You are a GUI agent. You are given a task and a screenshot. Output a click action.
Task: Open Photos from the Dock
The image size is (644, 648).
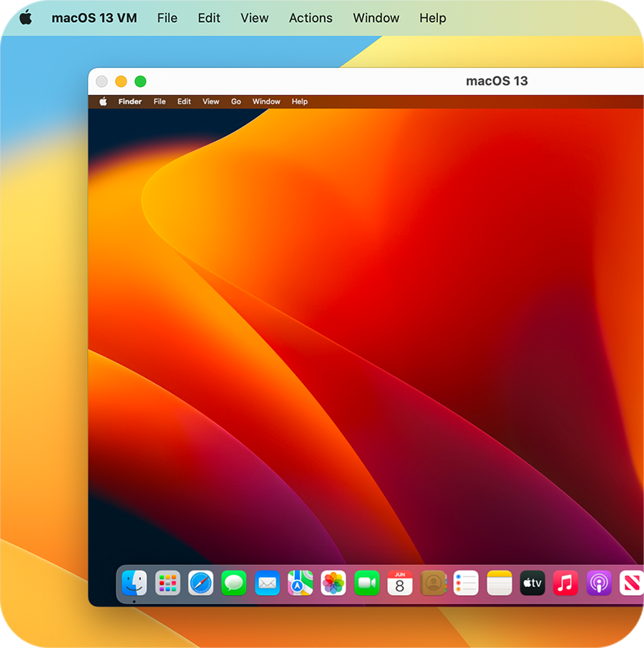pos(333,584)
